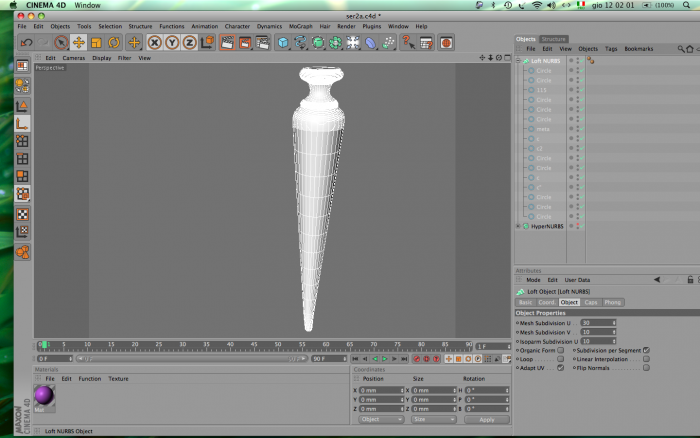
Task: Switch to Polygons mode in sidebar
Action: point(22,176)
